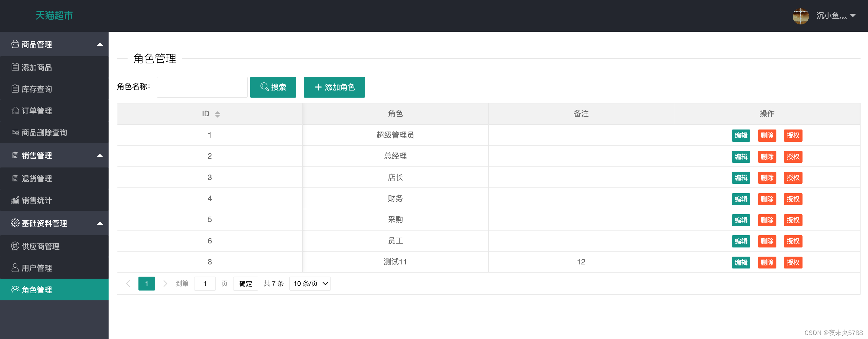Click the user avatar at top right

point(800,16)
